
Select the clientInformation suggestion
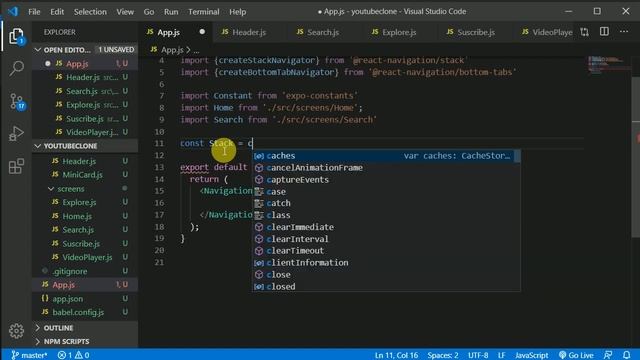(386, 262)
